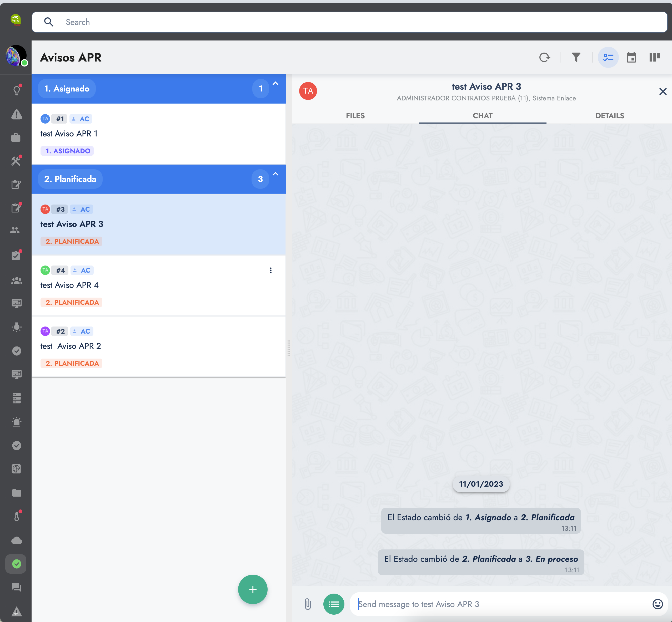This screenshot has height=622, width=672.
Task: Click the panel resize divider handle
Action: click(289, 348)
